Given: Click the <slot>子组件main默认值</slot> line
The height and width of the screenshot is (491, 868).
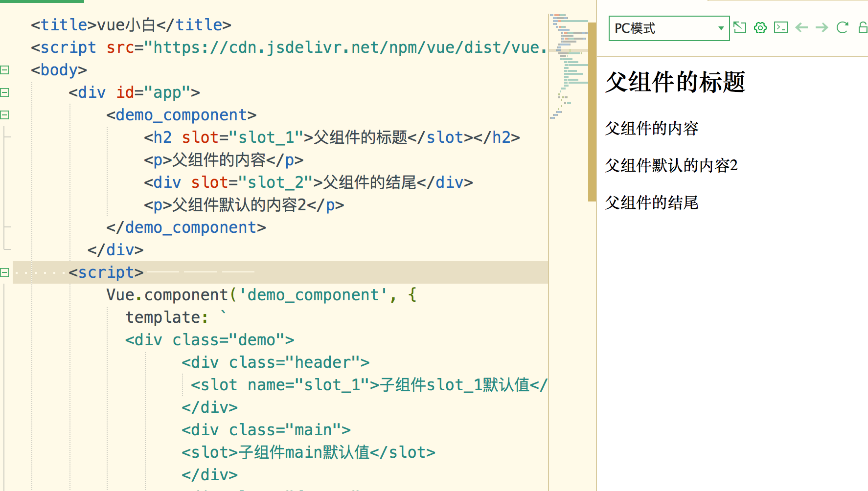Looking at the screenshot, I should coord(308,452).
